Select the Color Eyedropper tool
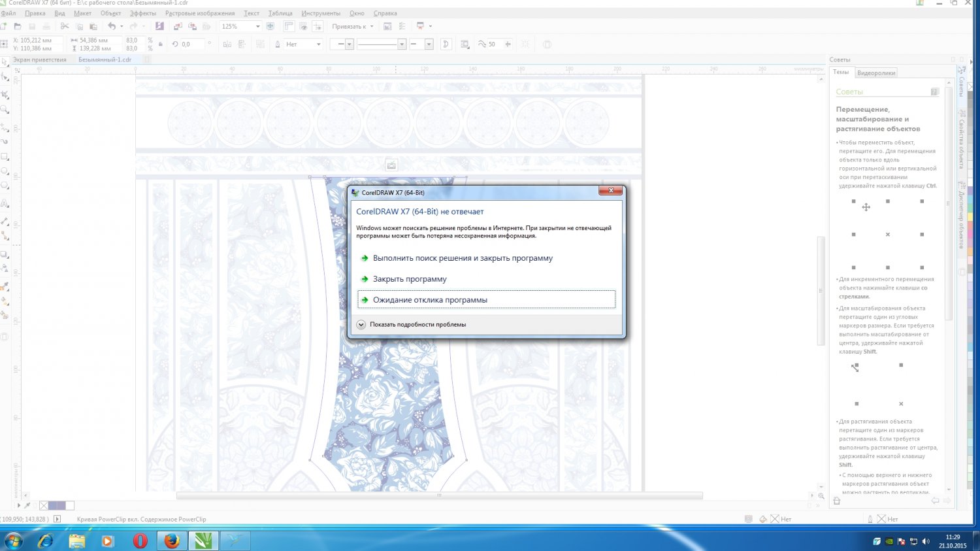The width and height of the screenshot is (980, 551). tap(5, 286)
